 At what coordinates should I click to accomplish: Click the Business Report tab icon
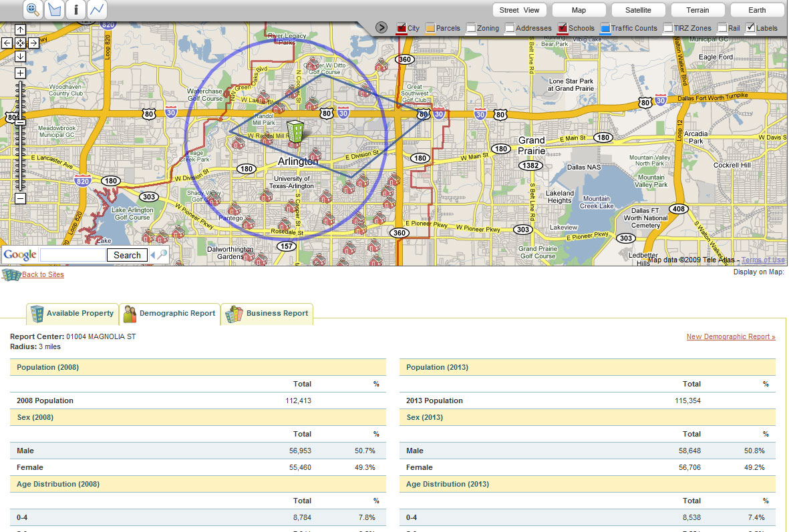(x=234, y=314)
